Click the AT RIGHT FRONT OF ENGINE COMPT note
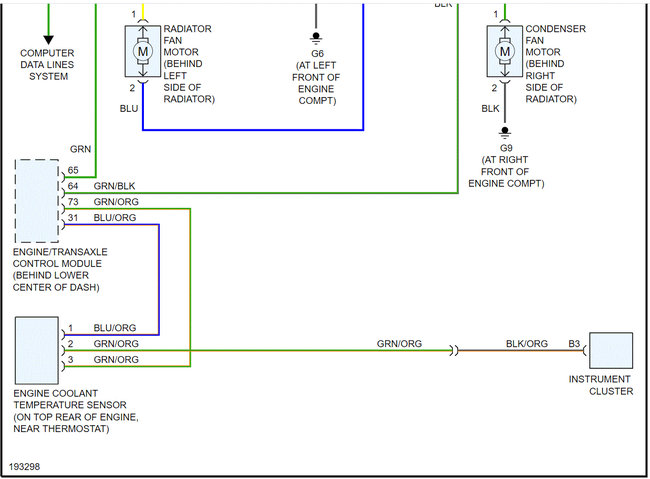 (x=506, y=172)
